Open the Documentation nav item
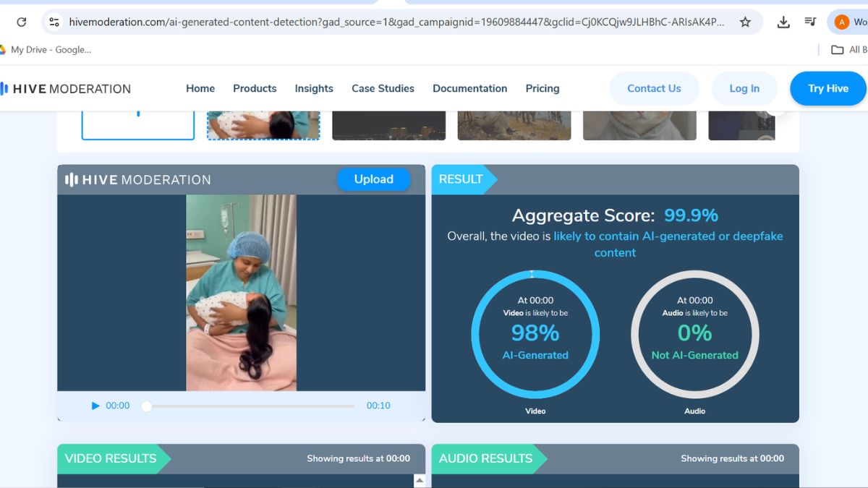 pyautogui.click(x=469, y=88)
